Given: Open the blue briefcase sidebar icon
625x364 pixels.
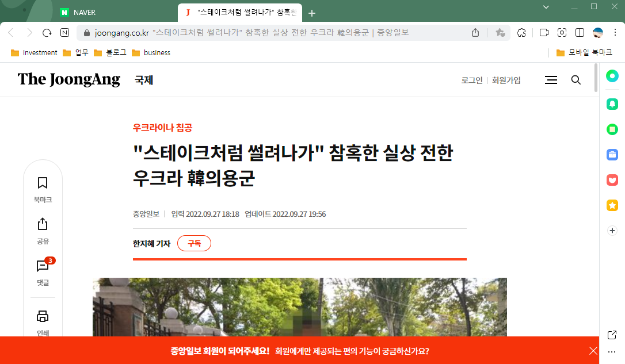Looking at the screenshot, I should [x=612, y=155].
